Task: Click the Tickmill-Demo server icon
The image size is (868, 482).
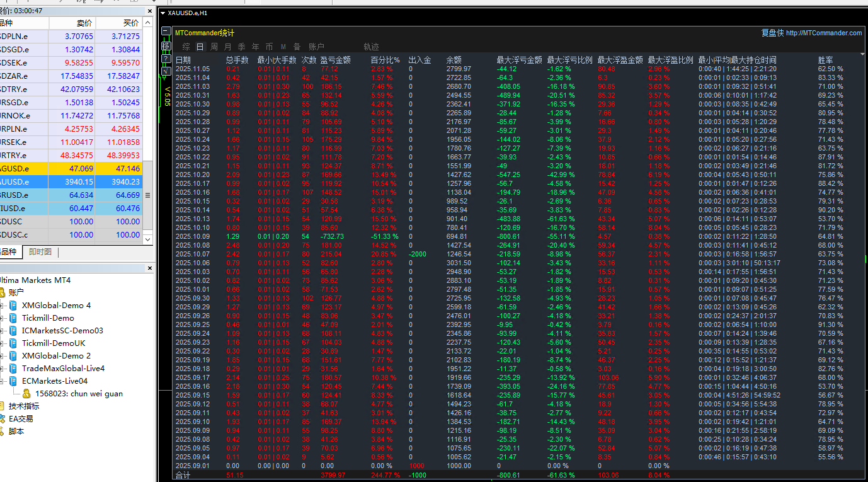Action: point(14,318)
